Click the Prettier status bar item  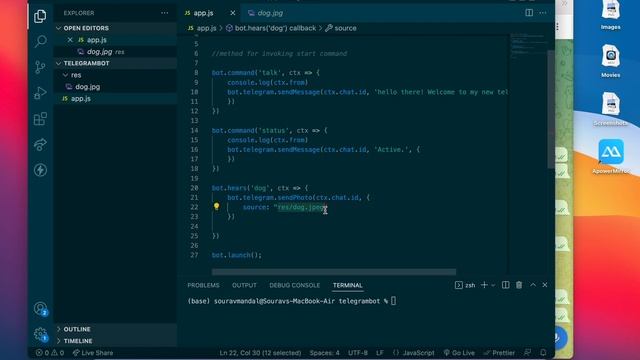pos(499,353)
